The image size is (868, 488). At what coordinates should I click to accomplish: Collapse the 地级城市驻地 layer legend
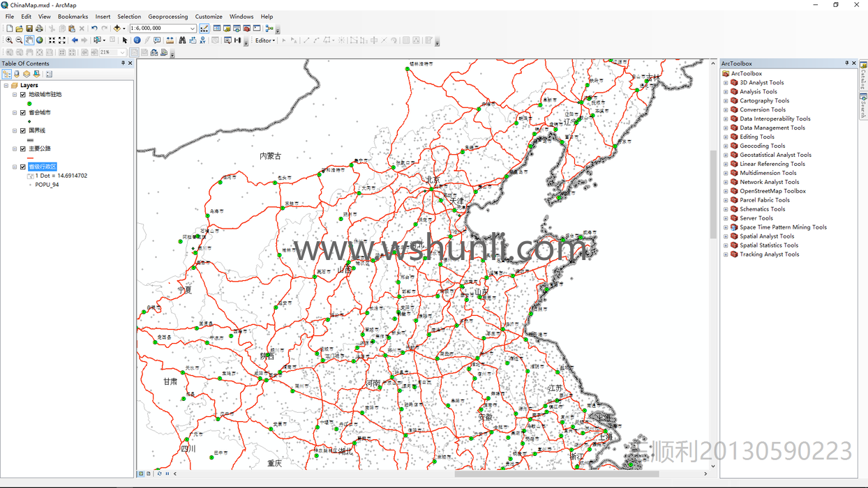click(15, 94)
